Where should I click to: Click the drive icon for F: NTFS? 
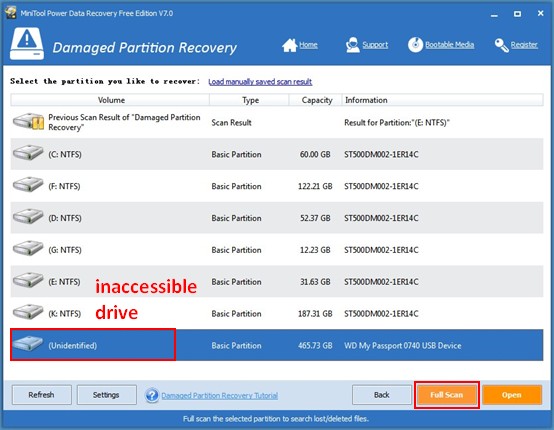tap(28, 185)
